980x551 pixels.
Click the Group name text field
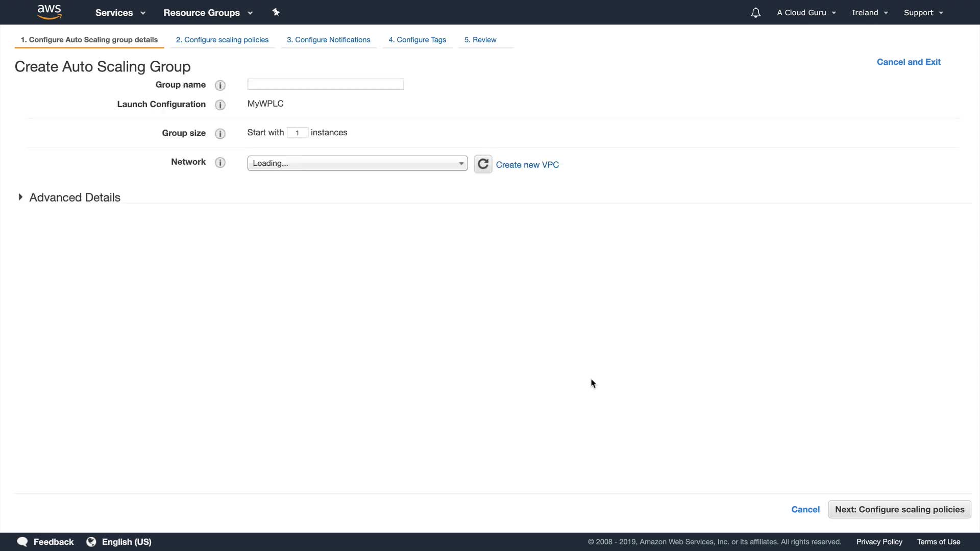click(326, 84)
